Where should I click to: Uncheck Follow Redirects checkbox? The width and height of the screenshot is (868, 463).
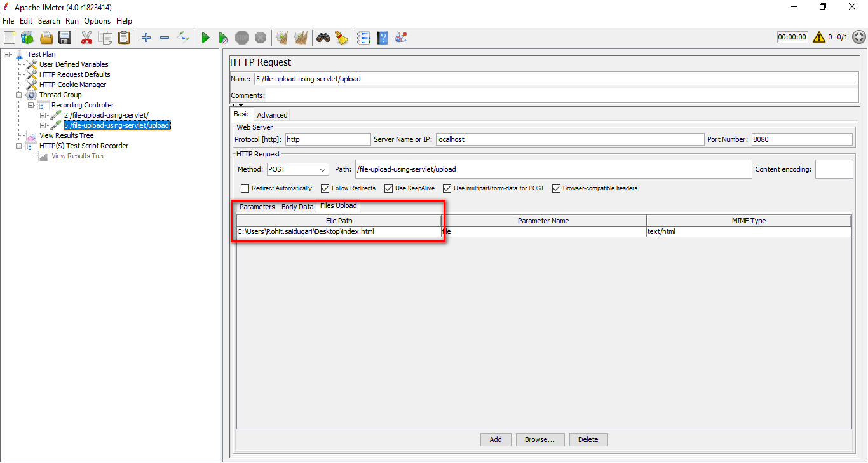[325, 188]
